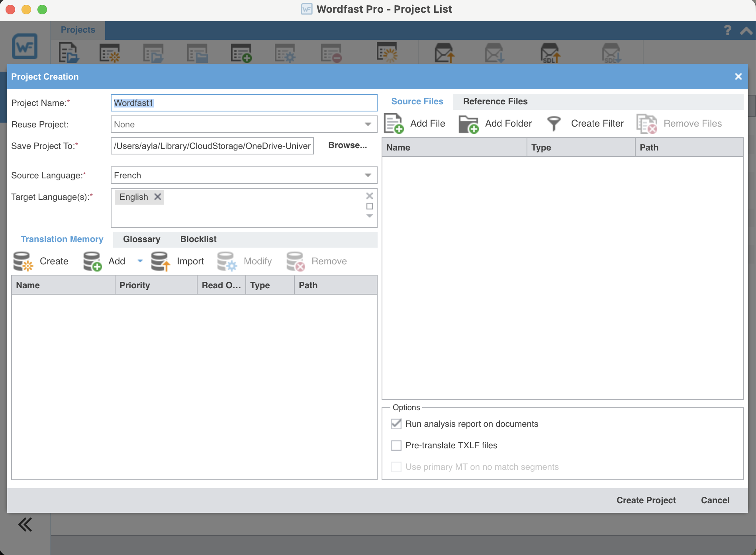Click the add project icon with green plus
Screen dimensions: 756x555
pyautogui.click(x=241, y=53)
